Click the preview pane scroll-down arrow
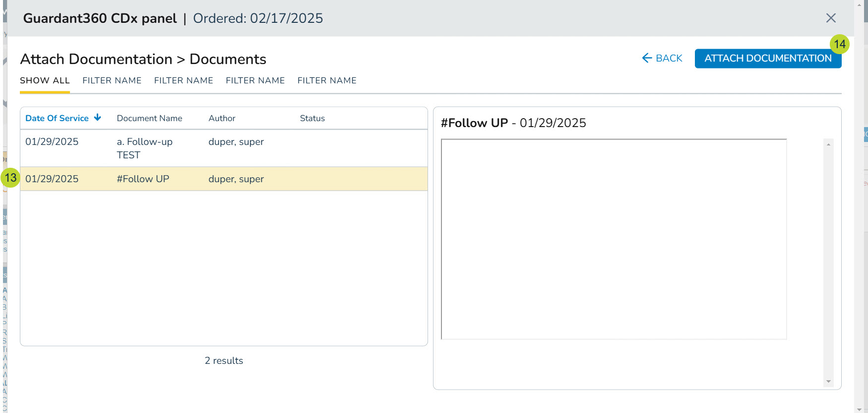The height and width of the screenshot is (413, 868). [828, 382]
